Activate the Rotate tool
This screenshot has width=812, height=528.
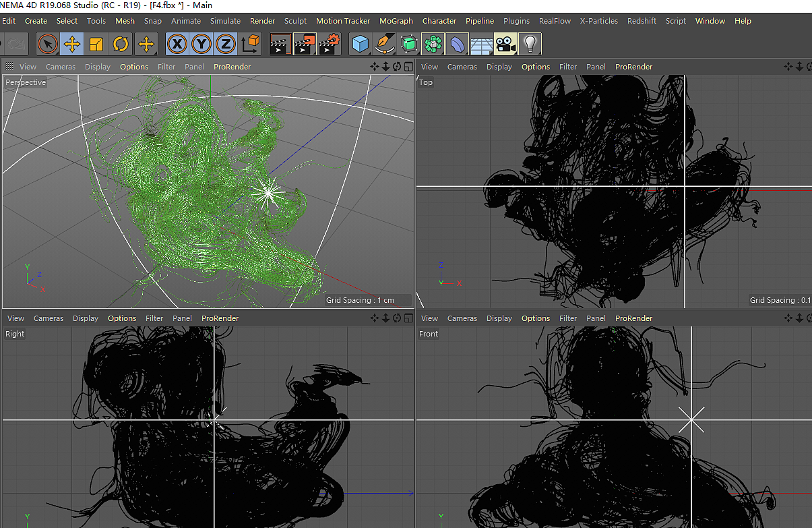121,45
